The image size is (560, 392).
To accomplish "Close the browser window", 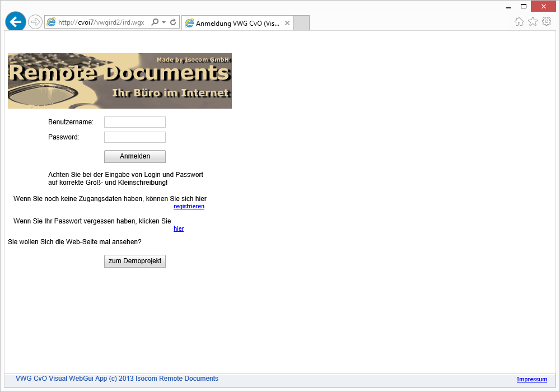I will click(x=544, y=6).
